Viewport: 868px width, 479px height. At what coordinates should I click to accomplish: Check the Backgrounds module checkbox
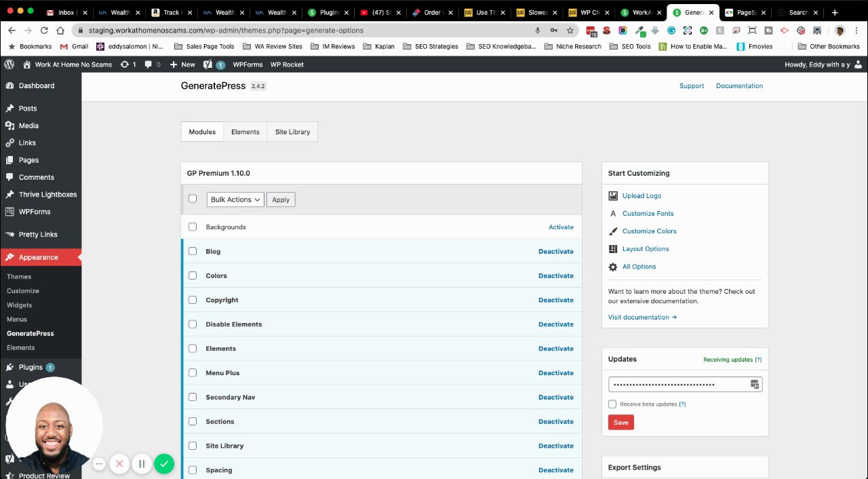pyautogui.click(x=193, y=227)
